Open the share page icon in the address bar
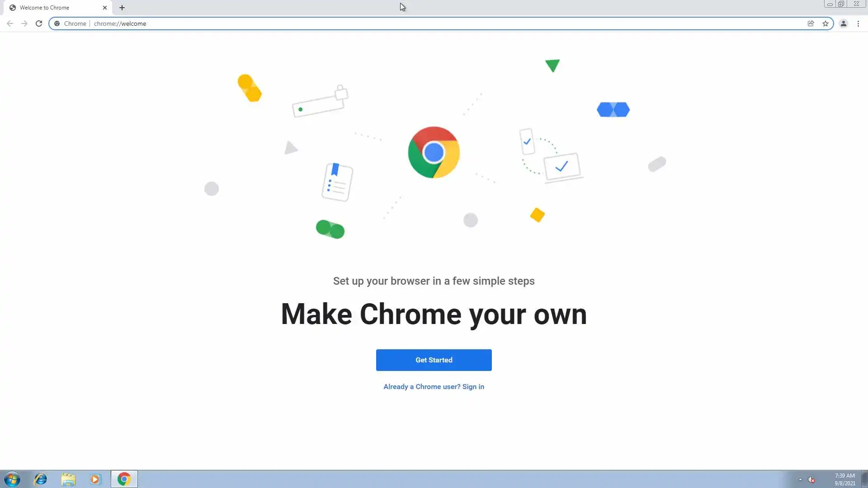Image resolution: width=868 pixels, height=488 pixels. pyautogui.click(x=811, y=23)
